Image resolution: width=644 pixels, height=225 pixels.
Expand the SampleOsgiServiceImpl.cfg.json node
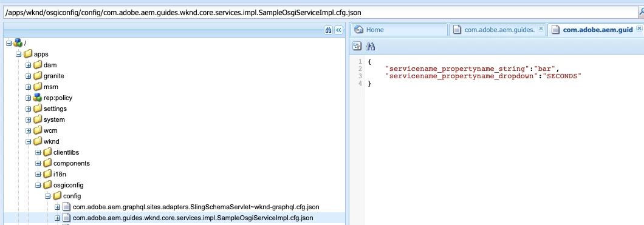click(x=58, y=218)
